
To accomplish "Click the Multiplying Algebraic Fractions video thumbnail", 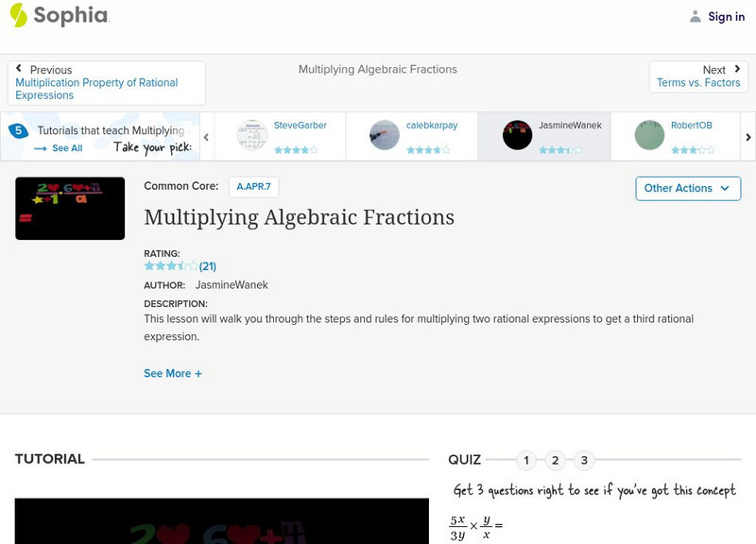I will [70, 208].
